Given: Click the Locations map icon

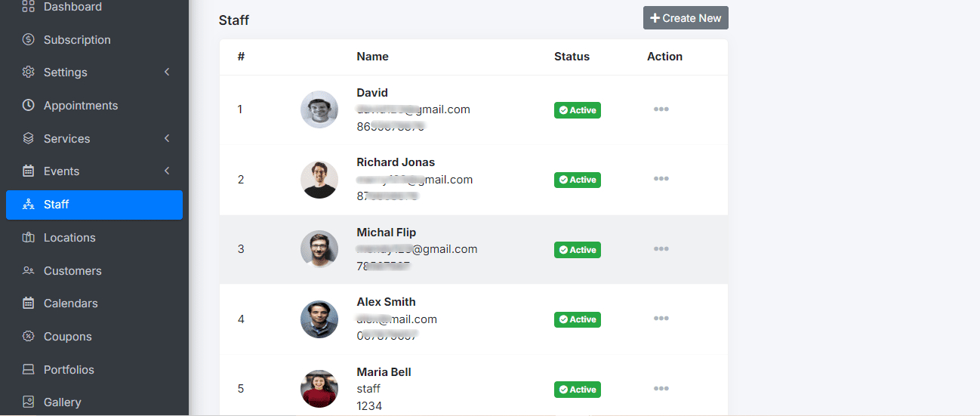Looking at the screenshot, I should (x=29, y=237).
